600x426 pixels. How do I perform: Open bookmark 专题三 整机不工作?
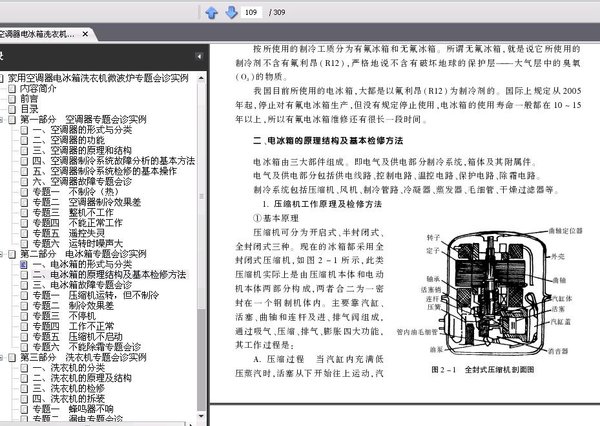[73, 212]
